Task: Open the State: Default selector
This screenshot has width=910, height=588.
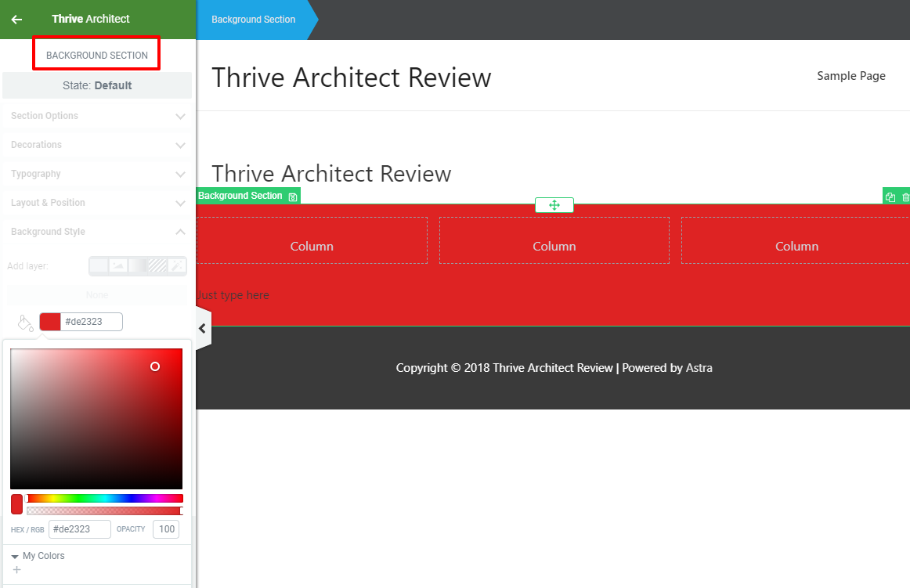Action: pyautogui.click(x=97, y=85)
